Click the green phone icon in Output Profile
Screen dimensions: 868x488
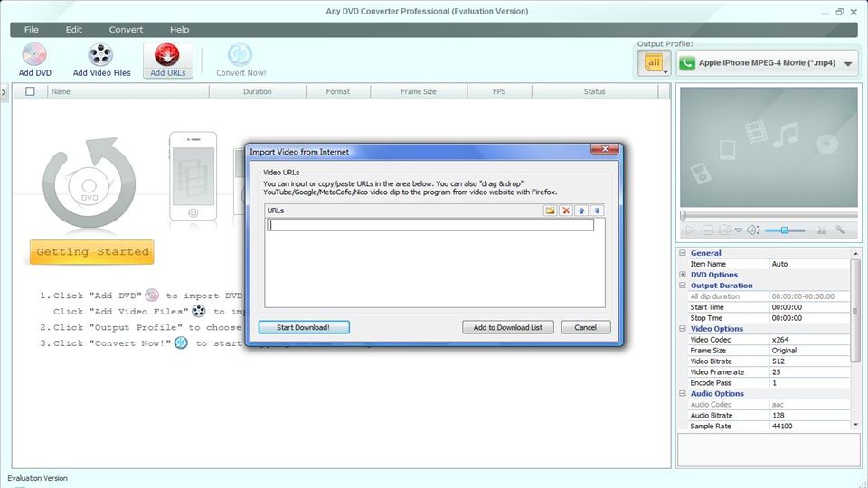(x=687, y=63)
